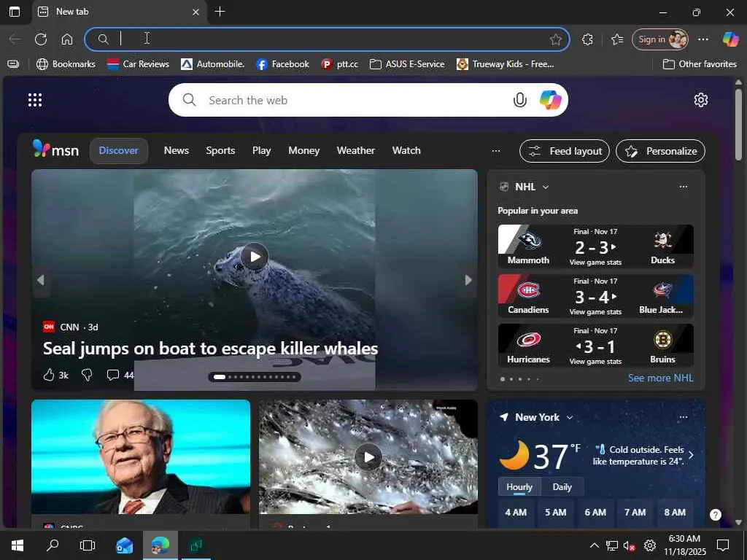View Canadiens vs Blue Jackets game stats
Screen dimensions: 747x560
[x=595, y=312]
